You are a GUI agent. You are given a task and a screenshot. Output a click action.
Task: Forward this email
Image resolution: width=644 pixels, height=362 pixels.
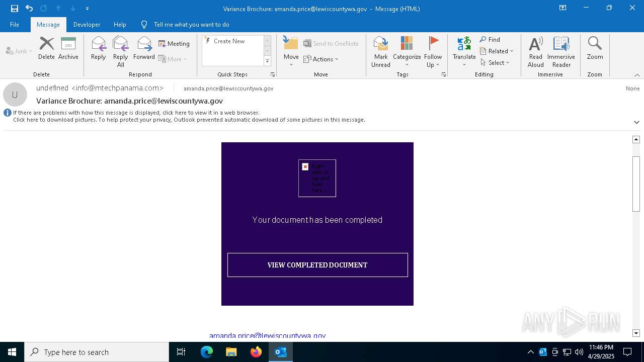click(144, 49)
